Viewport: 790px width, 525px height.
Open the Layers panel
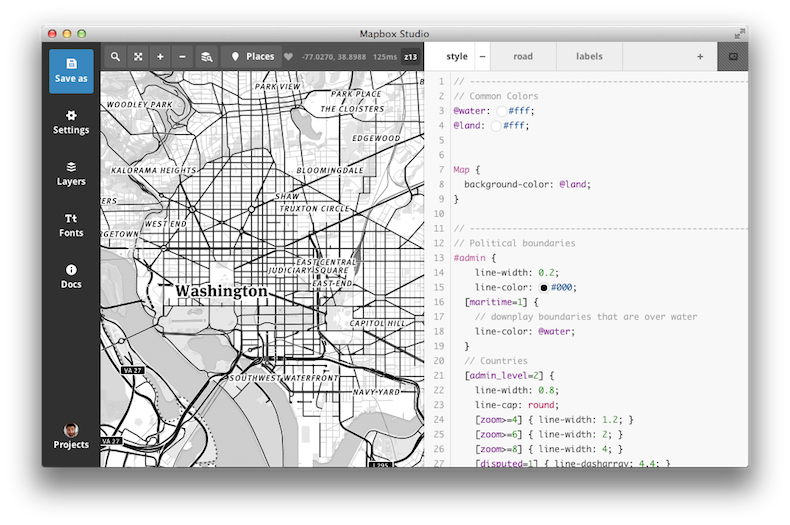coord(71,174)
